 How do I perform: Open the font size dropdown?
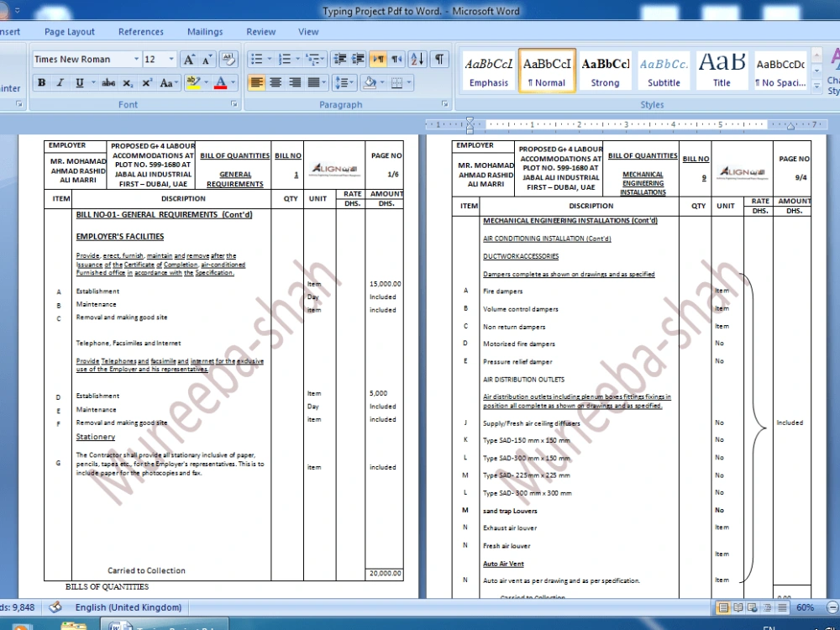pos(170,59)
